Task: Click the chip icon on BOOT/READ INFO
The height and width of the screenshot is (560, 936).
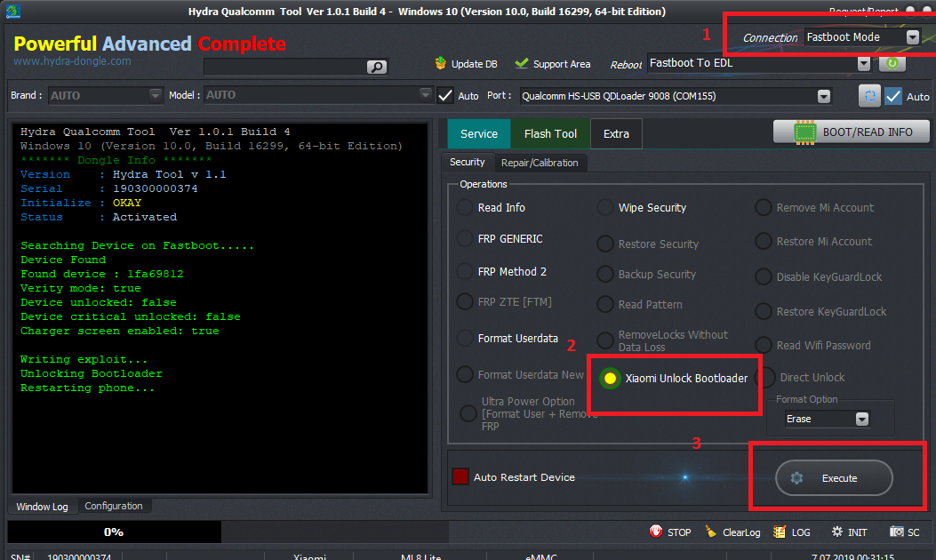Action: pyautogui.click(x=804, y=132)
